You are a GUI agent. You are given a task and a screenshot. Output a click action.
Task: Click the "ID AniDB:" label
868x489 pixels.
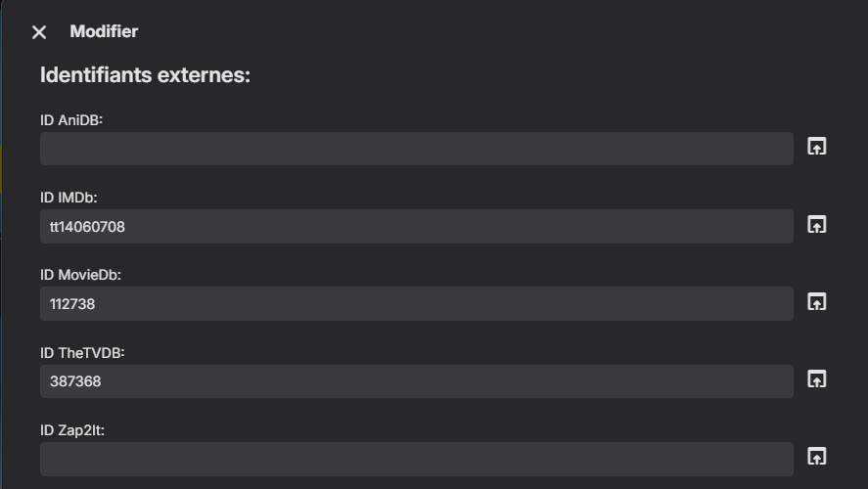[71, 120]
